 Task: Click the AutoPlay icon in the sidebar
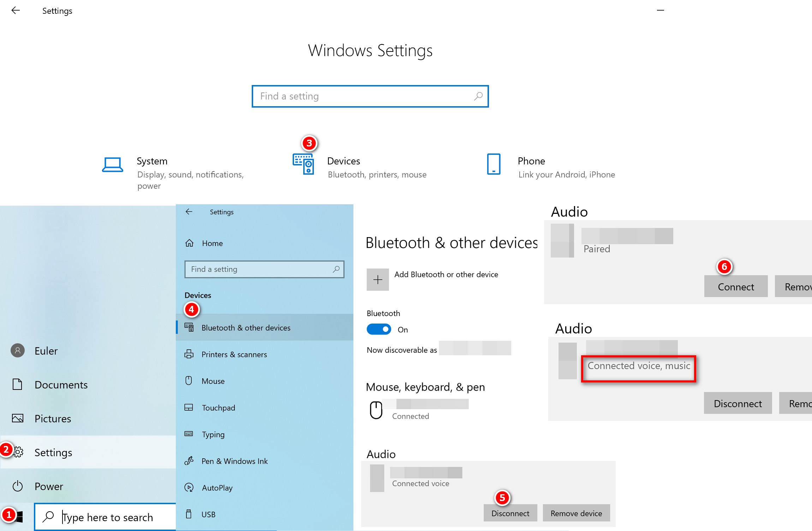tap(189, 488)
